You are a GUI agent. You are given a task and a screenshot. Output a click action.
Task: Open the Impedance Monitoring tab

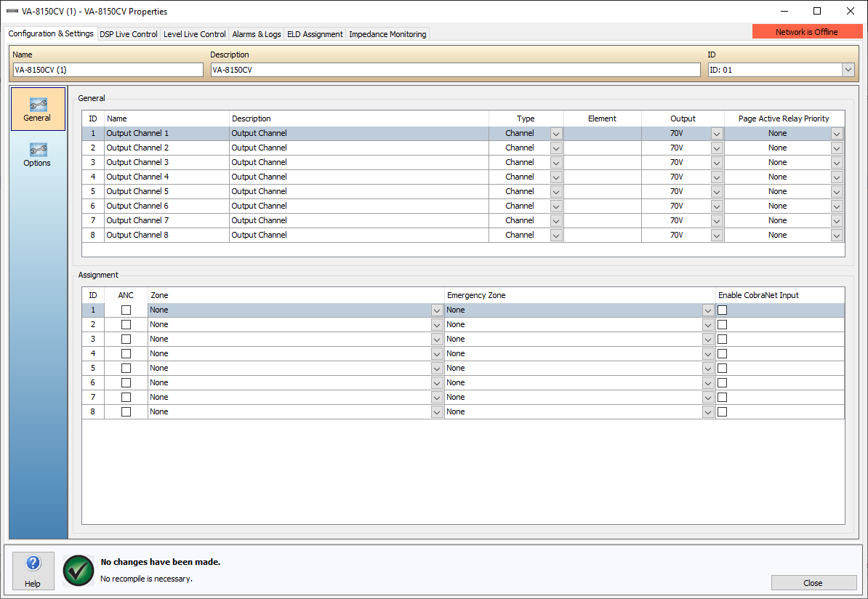[x=387, y=34]
